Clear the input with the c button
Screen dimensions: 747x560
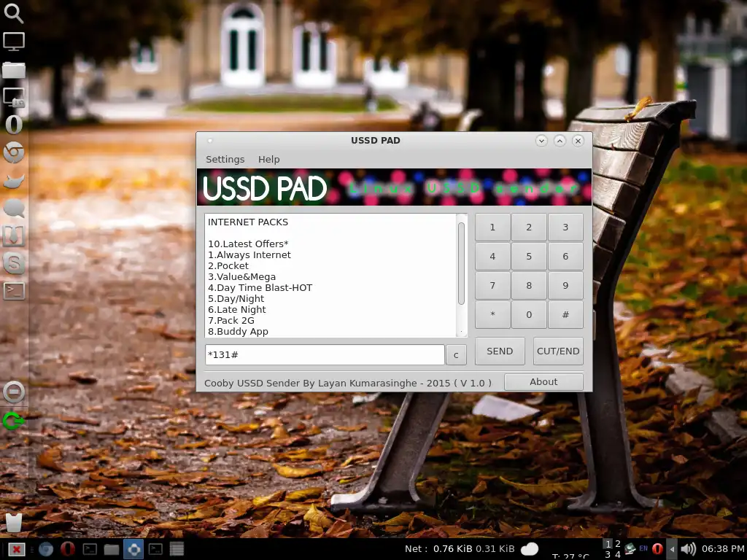click(x=456, y=355)
